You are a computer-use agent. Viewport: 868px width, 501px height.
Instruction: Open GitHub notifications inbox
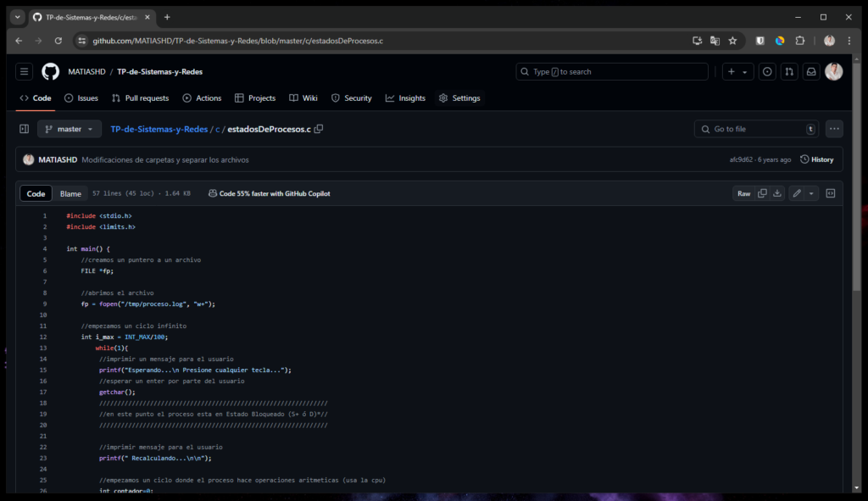click(811, 71)
